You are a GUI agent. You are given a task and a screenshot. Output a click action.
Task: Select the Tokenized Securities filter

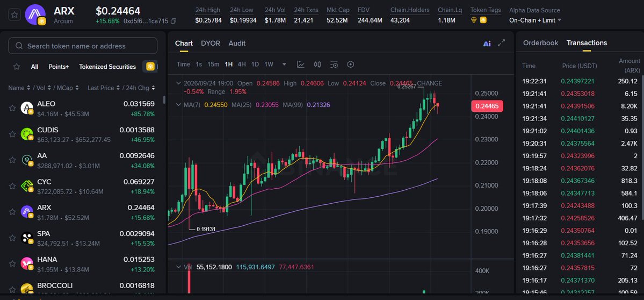107,67
